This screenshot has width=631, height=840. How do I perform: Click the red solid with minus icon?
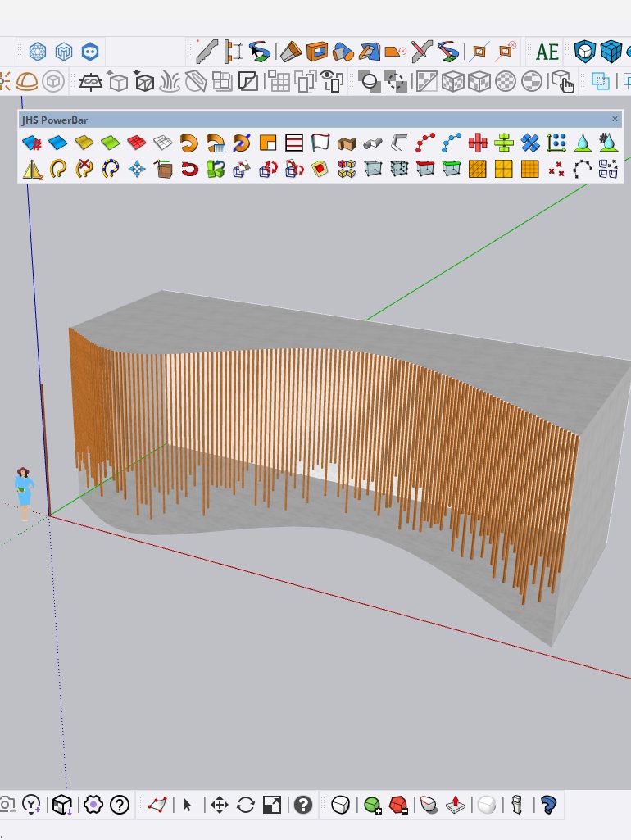[398, 805]
